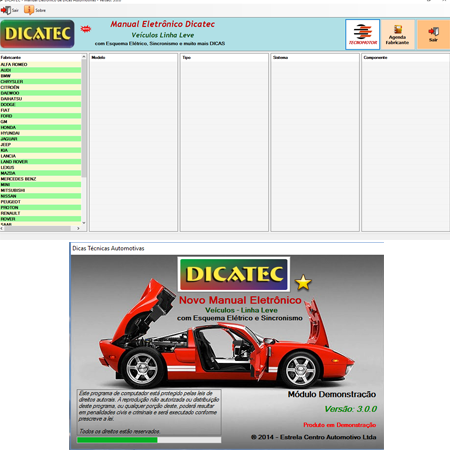Pick ROVER manufacturer row
The image size is (450, 450).
coord(40,219)
